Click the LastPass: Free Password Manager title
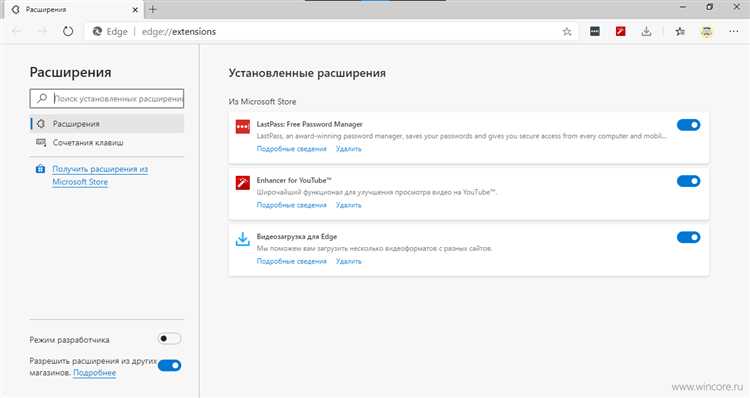750x398 pixels. click(309, 124)
